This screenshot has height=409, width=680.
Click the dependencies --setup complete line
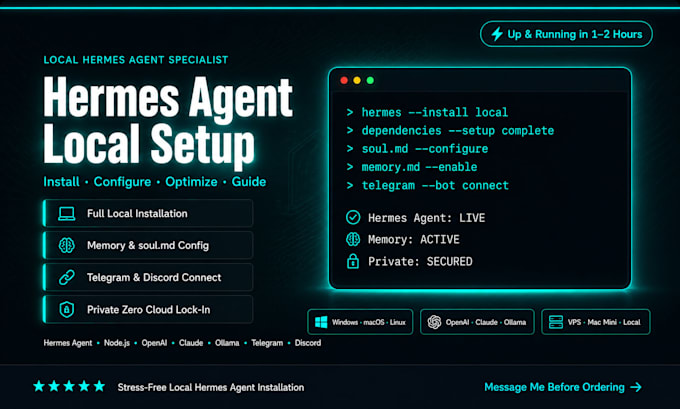tap(450, 131)
